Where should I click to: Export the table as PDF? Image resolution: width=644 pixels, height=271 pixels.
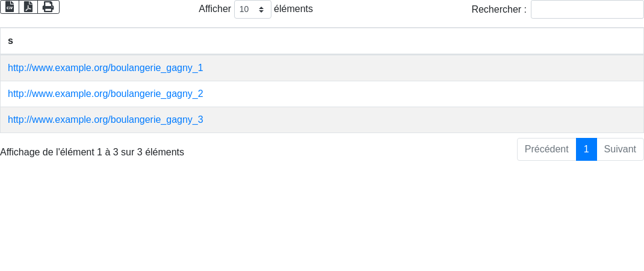(x=28, y=7)
